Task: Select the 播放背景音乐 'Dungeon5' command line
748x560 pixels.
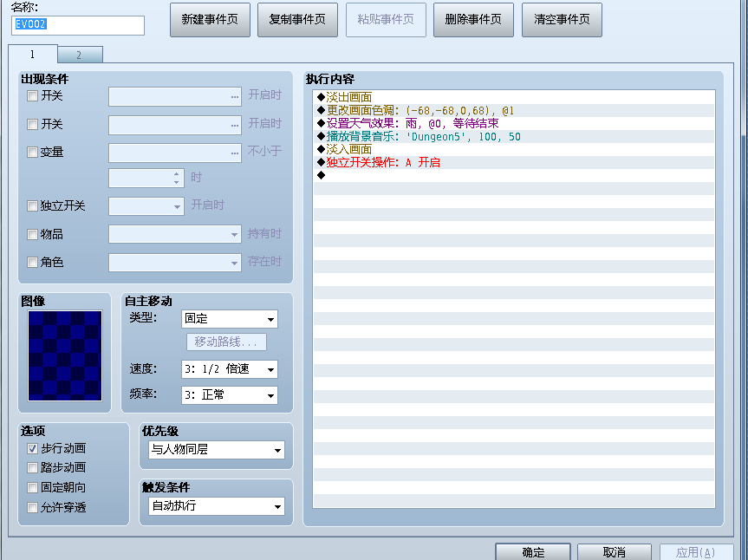Action: point(514,136)
